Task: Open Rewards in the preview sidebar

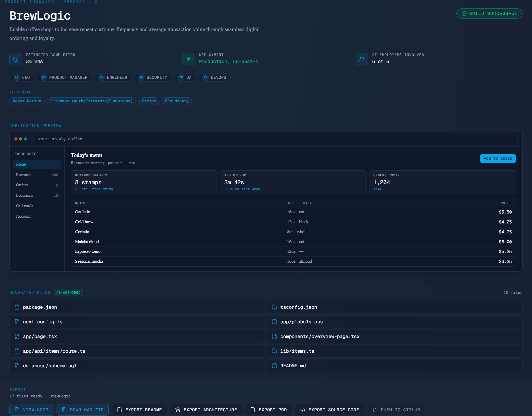Action: tap(37, 175)
